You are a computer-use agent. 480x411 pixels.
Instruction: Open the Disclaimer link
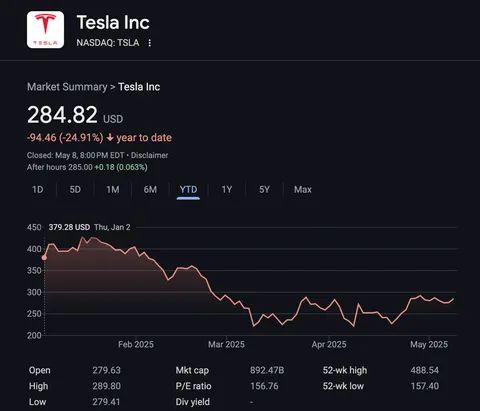point(149,155)
